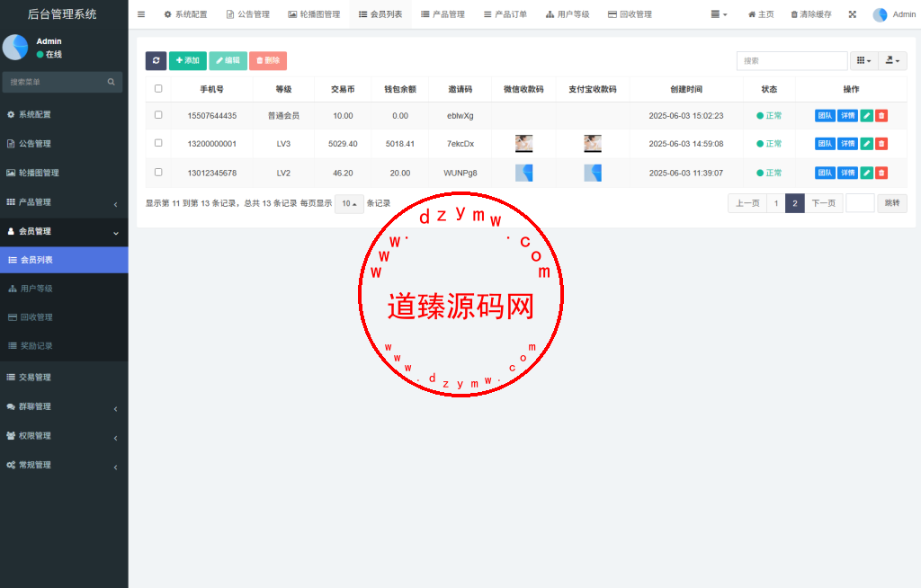
Task: Toggle fullscreen with expand icon
Action: (853, 14)
